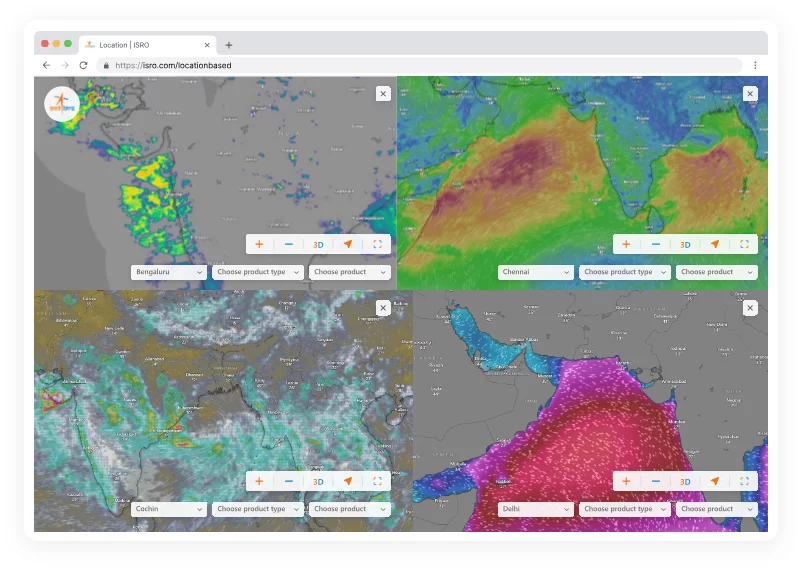Zoom out on the Chennai map
This screenshot has height=569, width=798.
point(656,244)
